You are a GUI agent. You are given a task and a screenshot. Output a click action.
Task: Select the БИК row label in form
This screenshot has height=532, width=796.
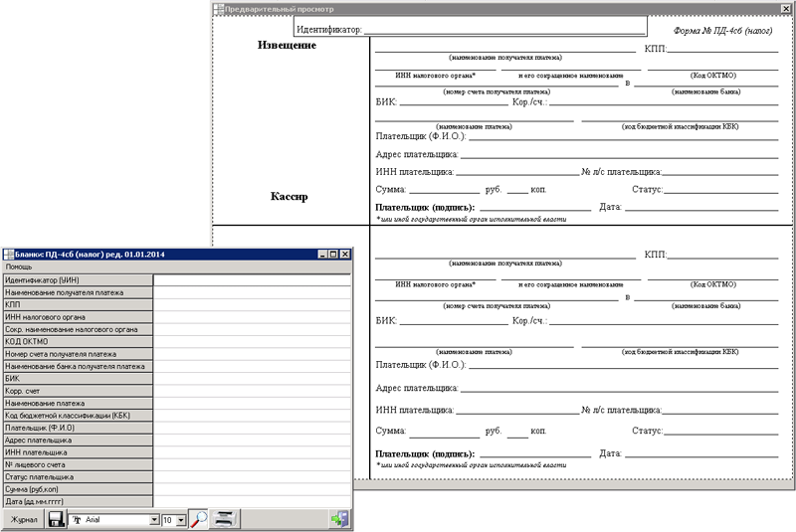click(78, 378)
